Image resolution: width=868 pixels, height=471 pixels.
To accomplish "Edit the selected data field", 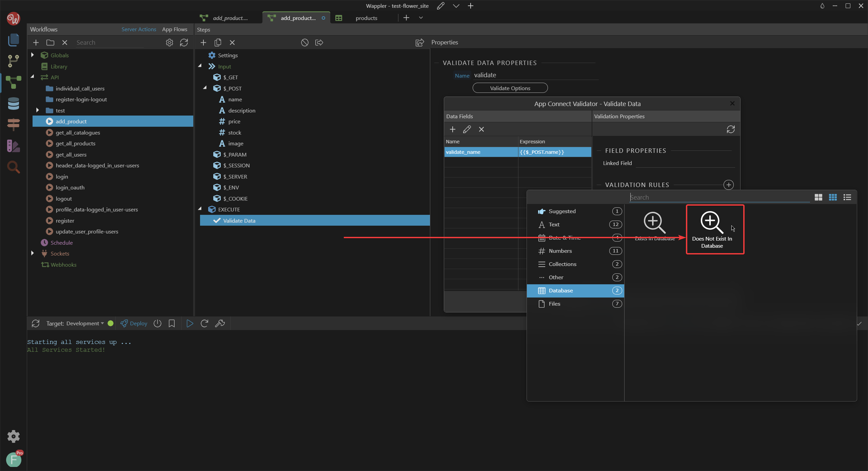I will coord(467,129).
